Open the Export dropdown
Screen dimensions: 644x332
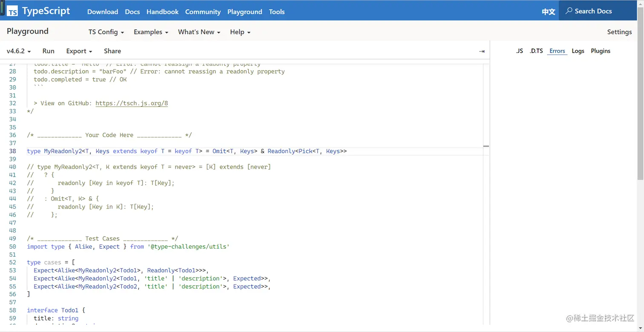coord(79,51)
